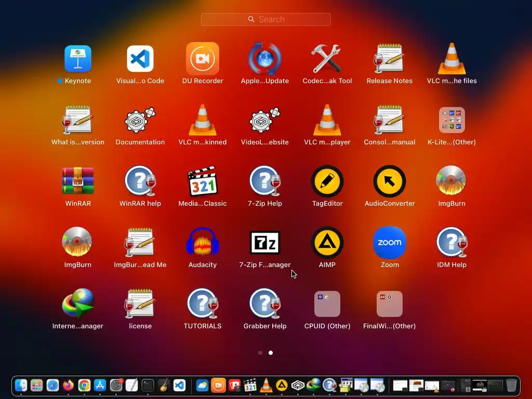
Task: Select the second Launchpad page dot
Action: (x=270, y=353)
